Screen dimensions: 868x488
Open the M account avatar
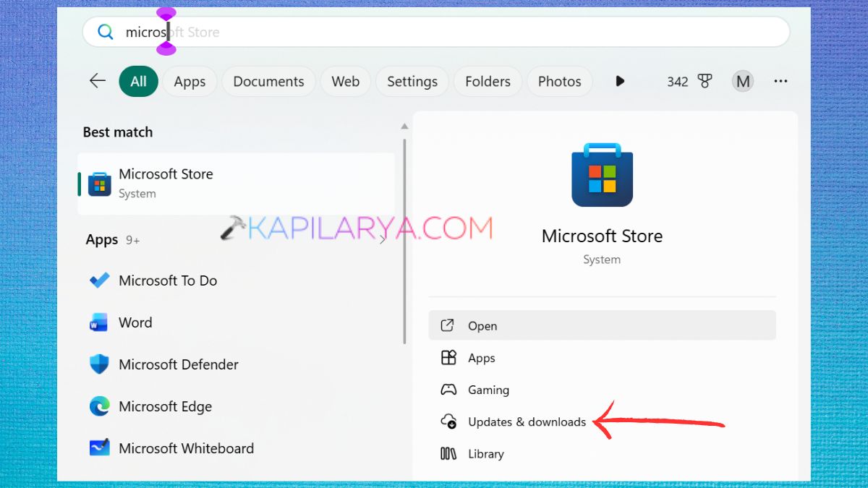[743, 81]
